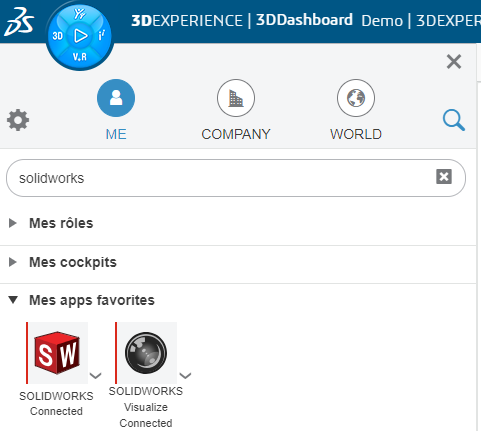The height and width of the screenshot is (431, 481).
Task: Launch the SOLIDWORKS Connected app
Action: click(x=57, y=353)
